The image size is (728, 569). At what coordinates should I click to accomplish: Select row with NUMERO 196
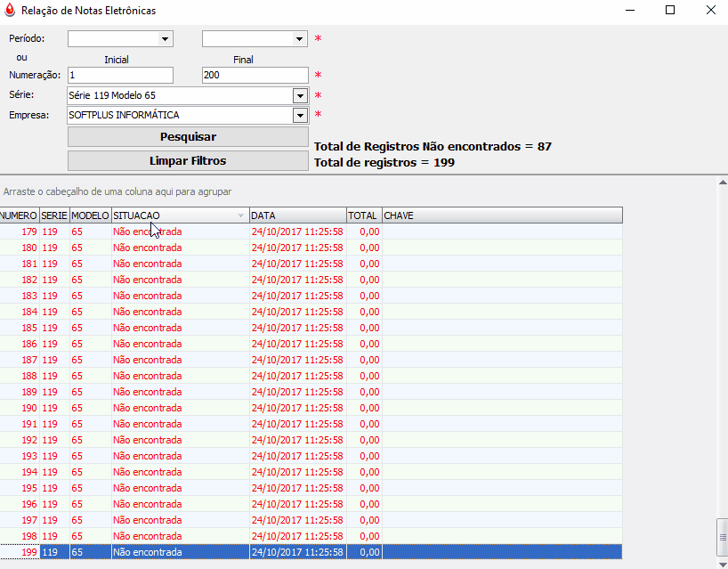pyautogui.click(x=311, y=504)
